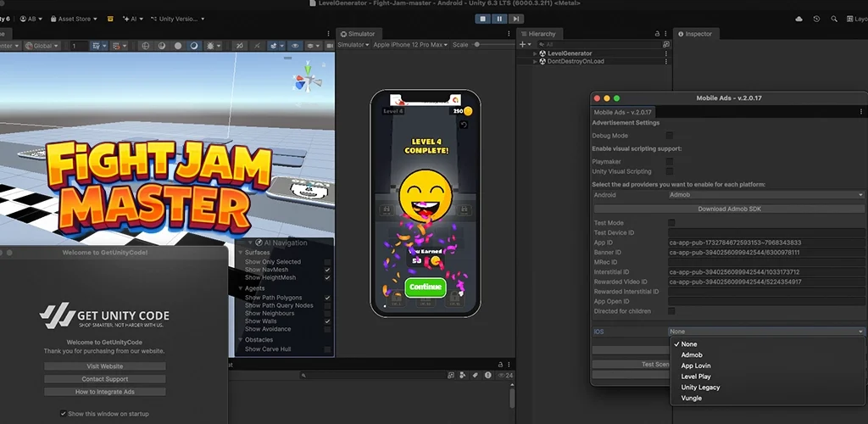Select the shaded sphere draw mode icon
868x424 pixels.
pyautogui.click(x=162, y=46)
